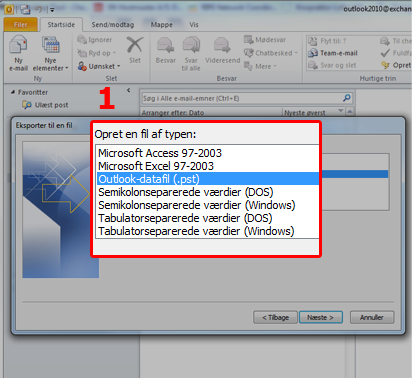The image size is (412, 378).
Task: Click the Ignorer button
Action: coord(95,40)
